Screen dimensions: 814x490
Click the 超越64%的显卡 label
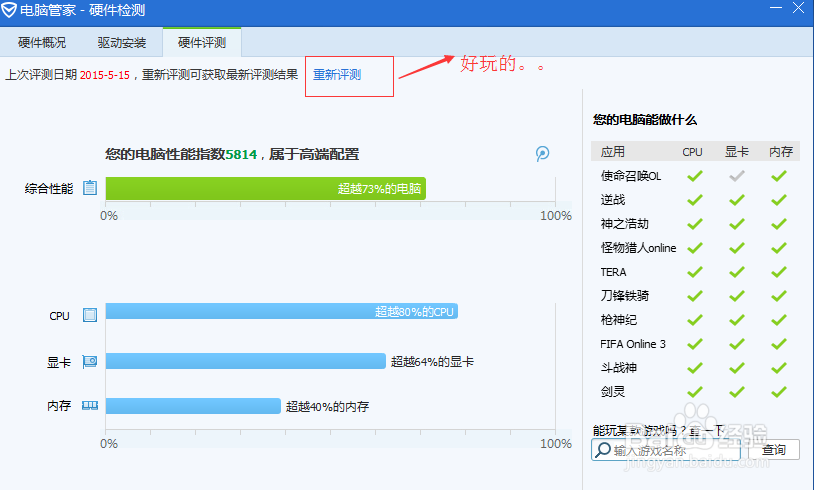coord(432,362)
